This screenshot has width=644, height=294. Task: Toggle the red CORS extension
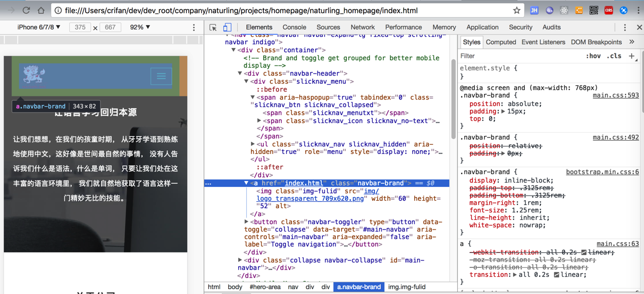609,10
